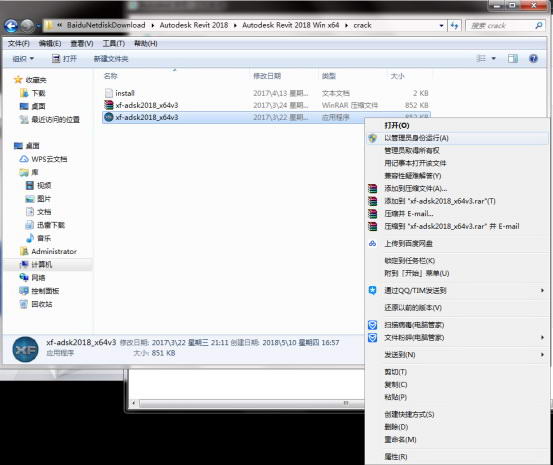Click the install text file icon
The width and height of the screenshot is (553, 465).
click(109, 93)
